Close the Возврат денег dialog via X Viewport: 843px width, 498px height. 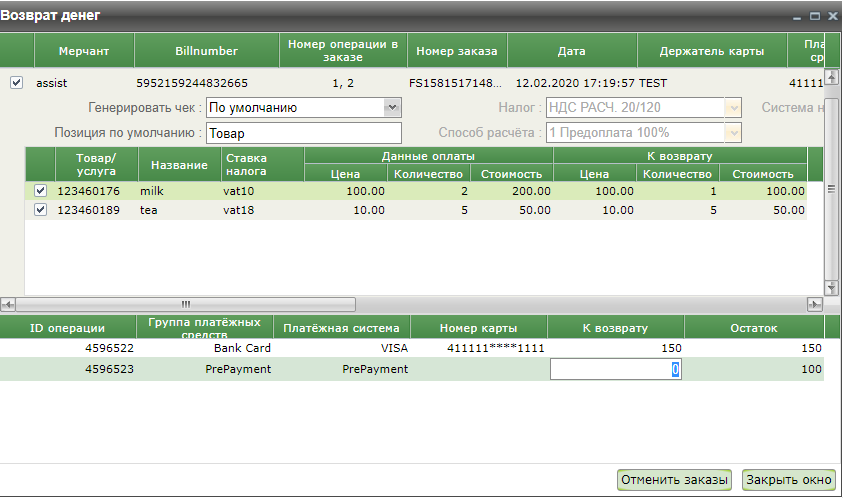[831, 16]
